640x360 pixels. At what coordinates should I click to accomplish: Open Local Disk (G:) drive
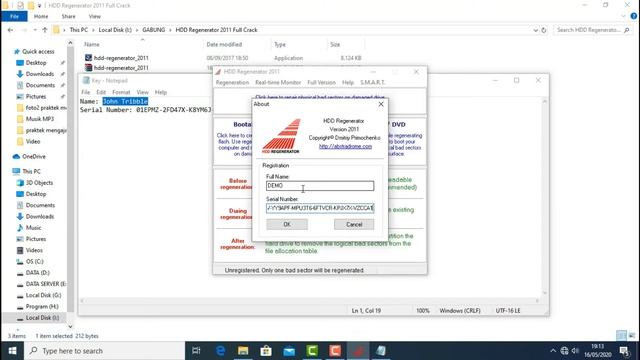pos(43,295)
